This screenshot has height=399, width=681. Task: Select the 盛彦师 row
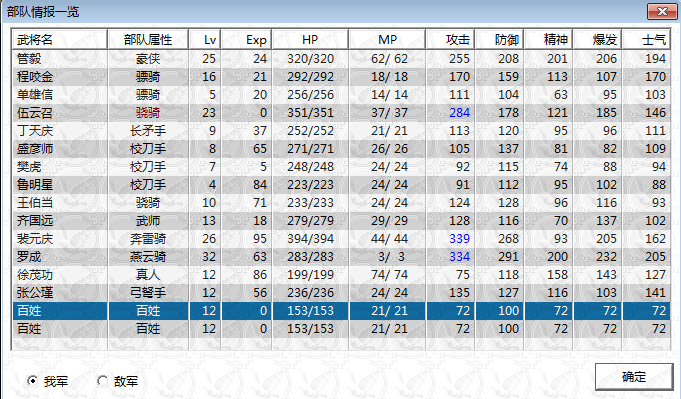341,149
